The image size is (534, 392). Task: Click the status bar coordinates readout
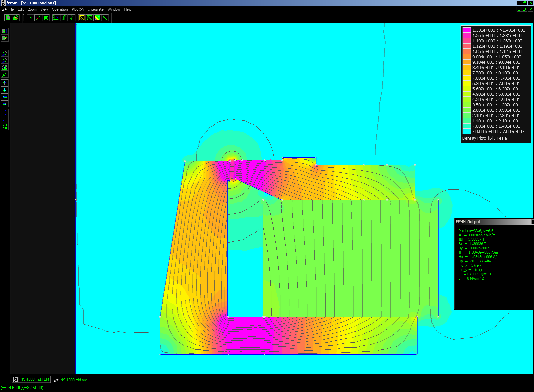point(22,388)
